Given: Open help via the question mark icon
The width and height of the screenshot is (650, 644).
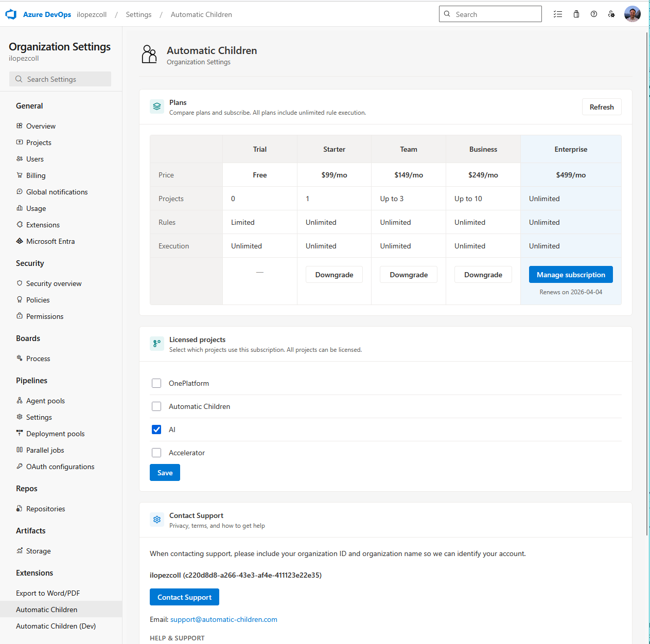Looking at the screenshot, I should click(594, 14).
